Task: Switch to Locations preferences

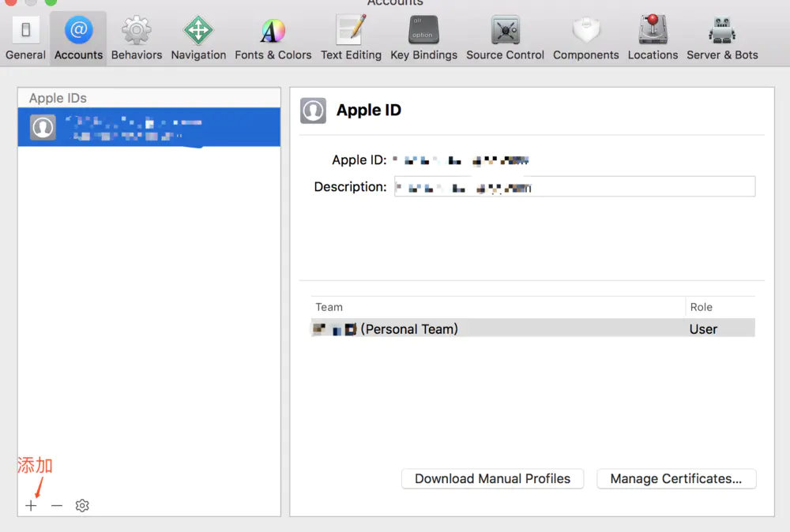Action: pos(653,39)
